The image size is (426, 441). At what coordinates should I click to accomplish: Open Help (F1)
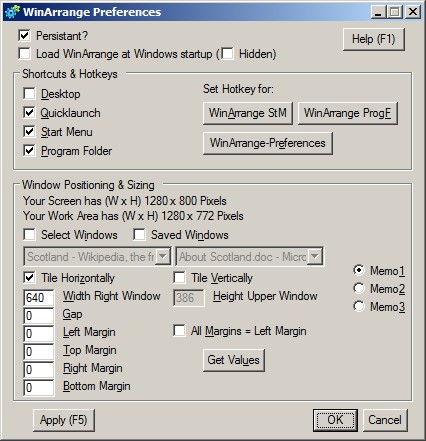[x=374, y=39]
